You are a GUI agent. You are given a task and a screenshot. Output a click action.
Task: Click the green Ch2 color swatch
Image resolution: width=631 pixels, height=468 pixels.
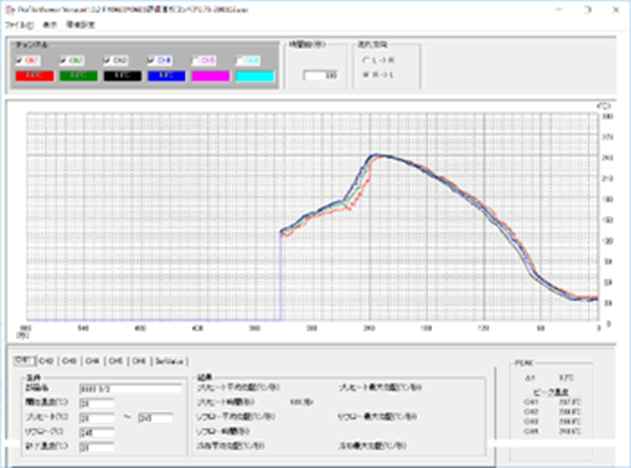77,74
